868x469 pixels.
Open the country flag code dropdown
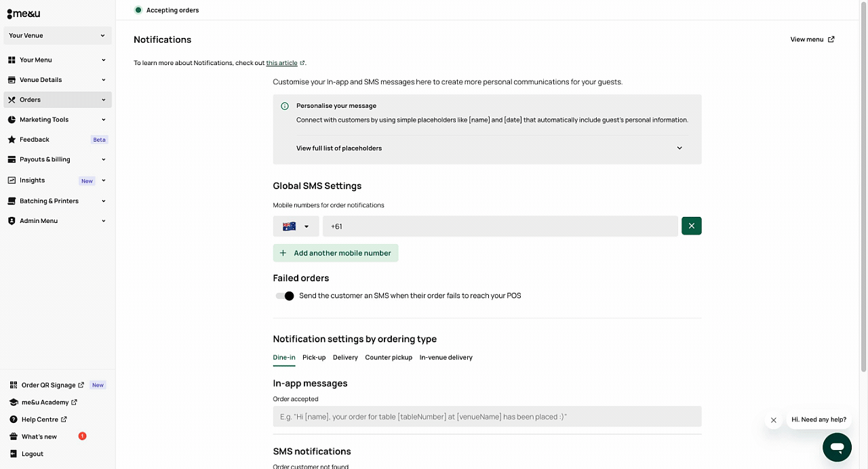pyautogui.click(x=296, y=226)
